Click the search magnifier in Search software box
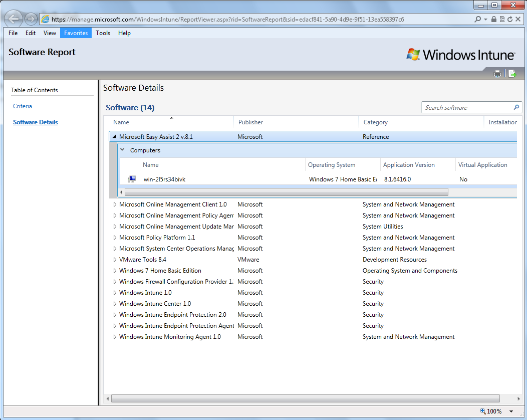The image size is (527, 420). (516, 107)
